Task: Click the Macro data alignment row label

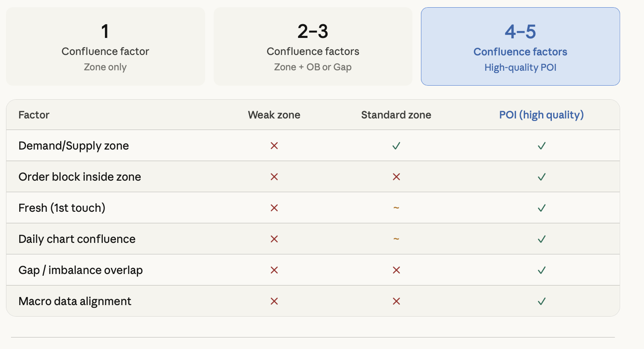Action: [x=75, y=301]
